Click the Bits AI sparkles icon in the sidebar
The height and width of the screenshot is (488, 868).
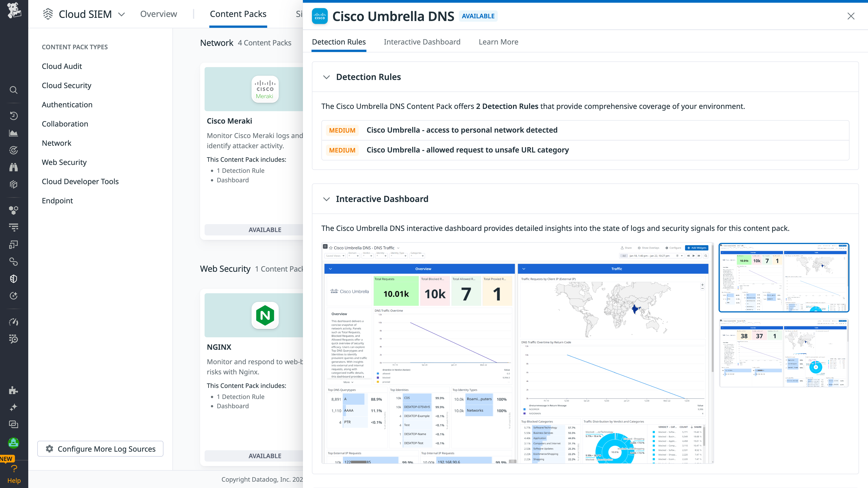click(14, 407)
